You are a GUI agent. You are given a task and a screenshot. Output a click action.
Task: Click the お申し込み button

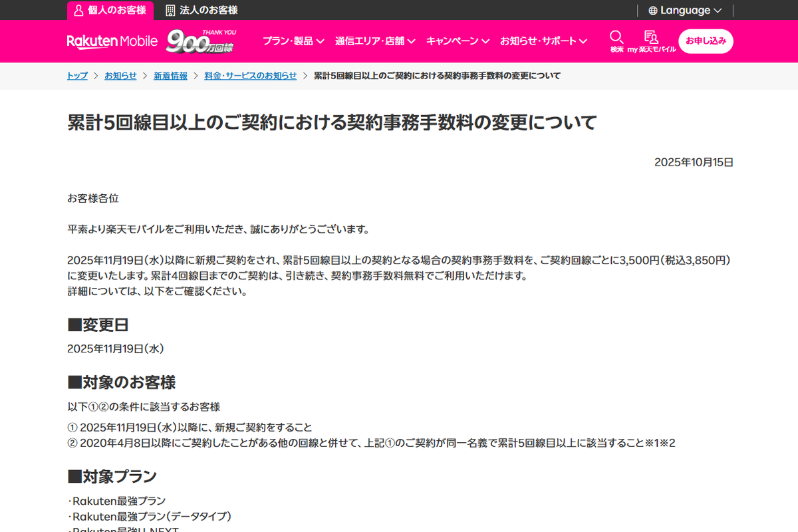tap(706, 41)
